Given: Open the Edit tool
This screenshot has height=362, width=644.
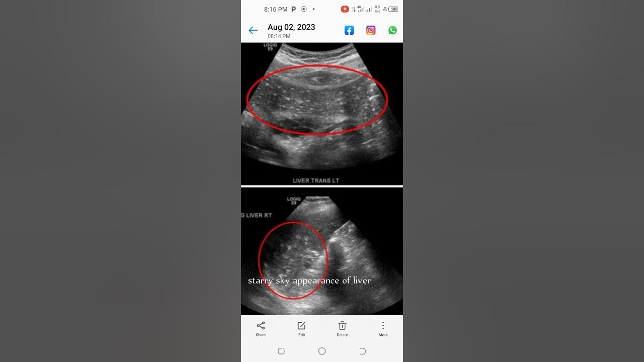Looking at the screenshot, I should point(301,329).
